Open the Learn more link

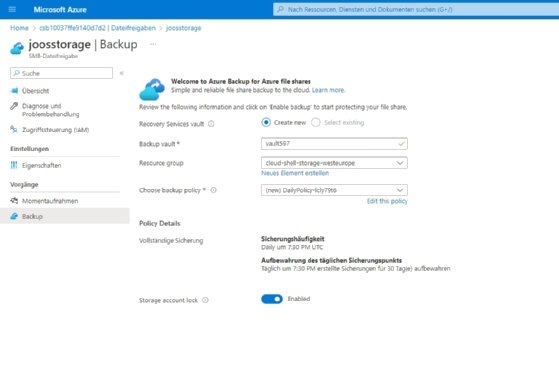point(328,90)
